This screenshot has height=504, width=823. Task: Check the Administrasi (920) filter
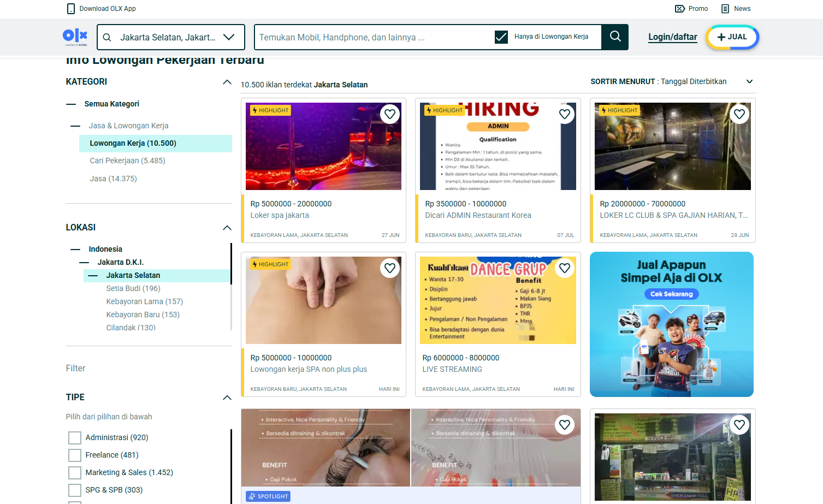coord(75,438)
